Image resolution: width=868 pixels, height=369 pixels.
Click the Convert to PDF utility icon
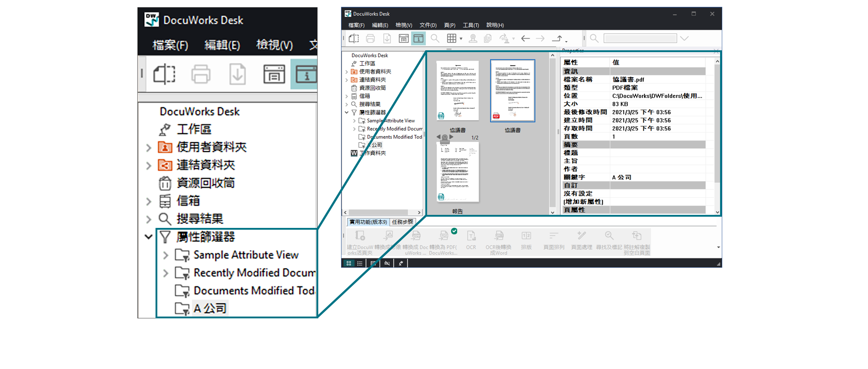click(x=444, y=237)
